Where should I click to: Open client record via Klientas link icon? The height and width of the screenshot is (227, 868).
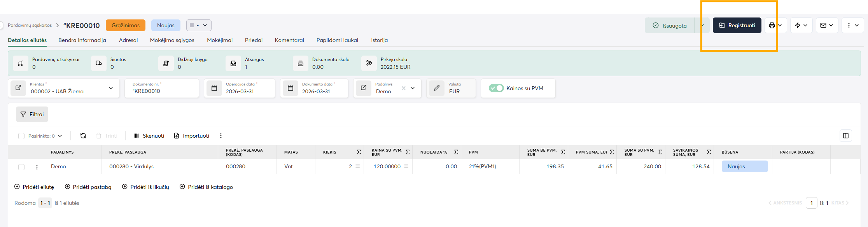click(18, 88)
